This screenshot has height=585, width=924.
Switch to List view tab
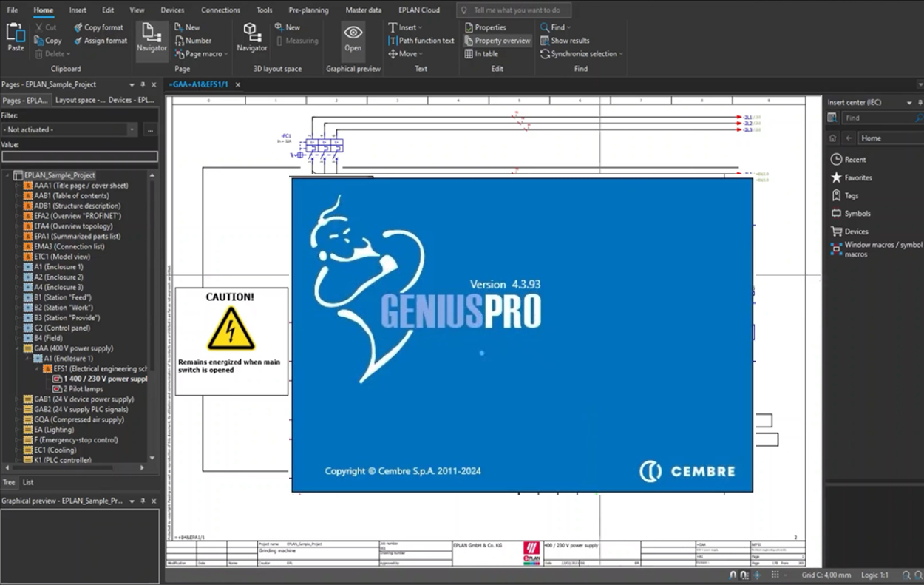28,482
